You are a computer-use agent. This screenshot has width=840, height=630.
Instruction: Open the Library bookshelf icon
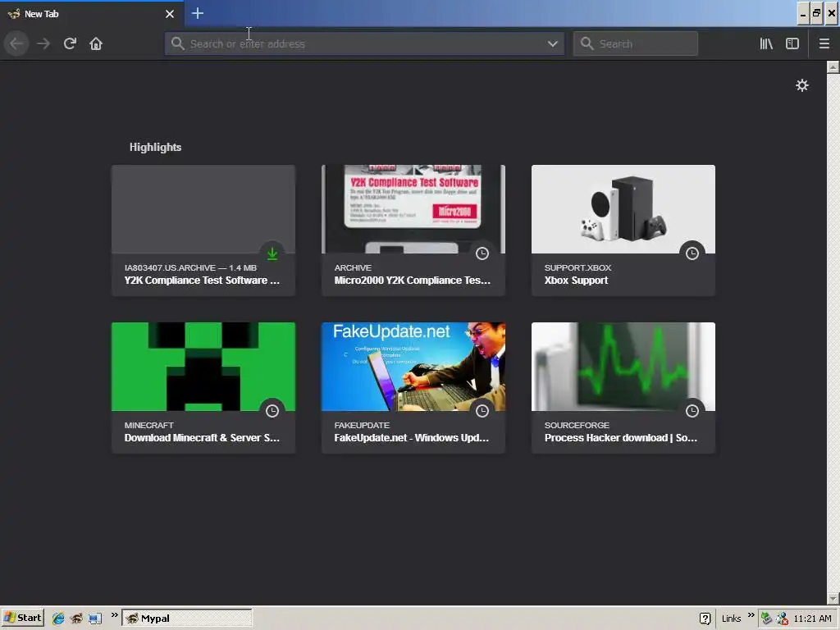click(x=766, y=43)
